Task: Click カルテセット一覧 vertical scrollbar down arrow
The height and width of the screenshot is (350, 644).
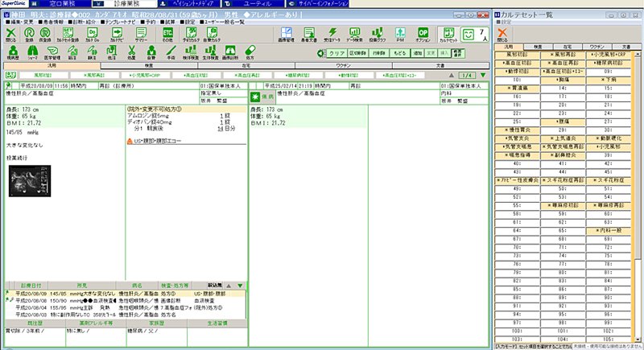Action: (x=638, y=340)
